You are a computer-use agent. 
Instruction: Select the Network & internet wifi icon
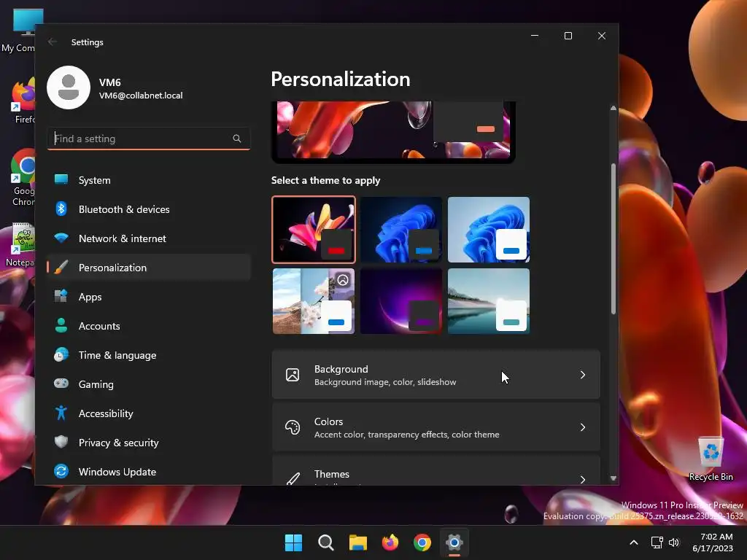(61, 238)
